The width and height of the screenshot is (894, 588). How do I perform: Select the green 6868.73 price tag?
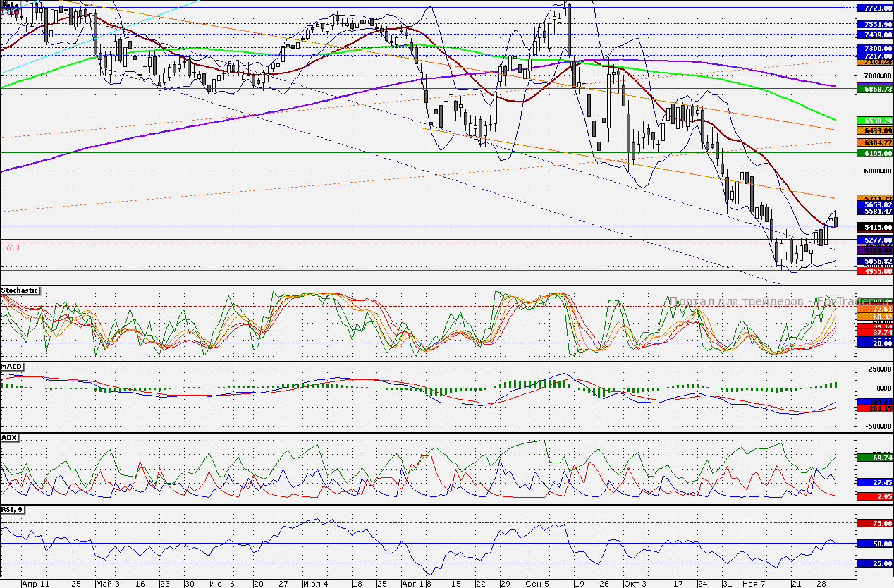[874, 89]
